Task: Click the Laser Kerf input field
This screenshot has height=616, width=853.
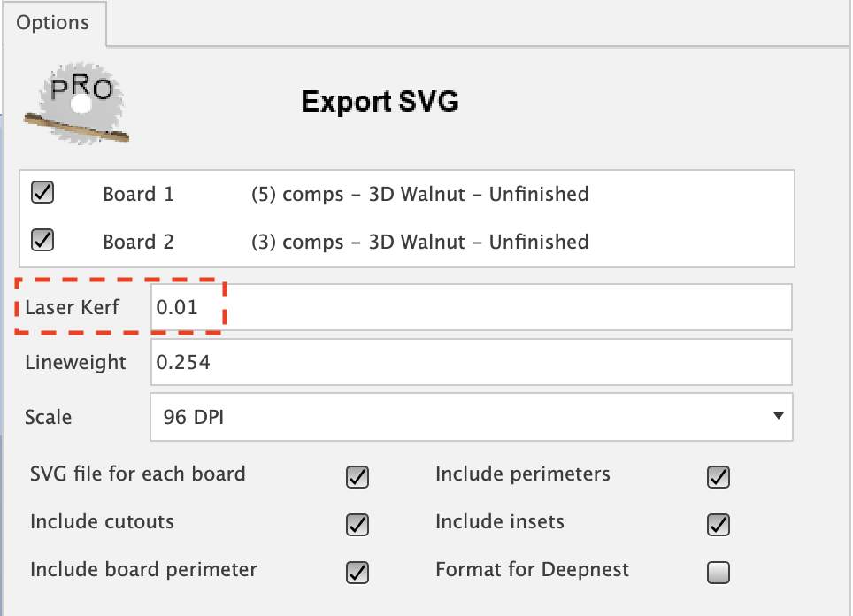Action: tap(469, 308)
